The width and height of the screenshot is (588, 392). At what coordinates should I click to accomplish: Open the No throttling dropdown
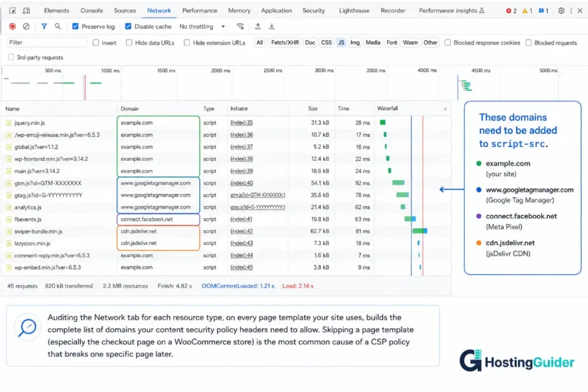(x=202, y=26)
